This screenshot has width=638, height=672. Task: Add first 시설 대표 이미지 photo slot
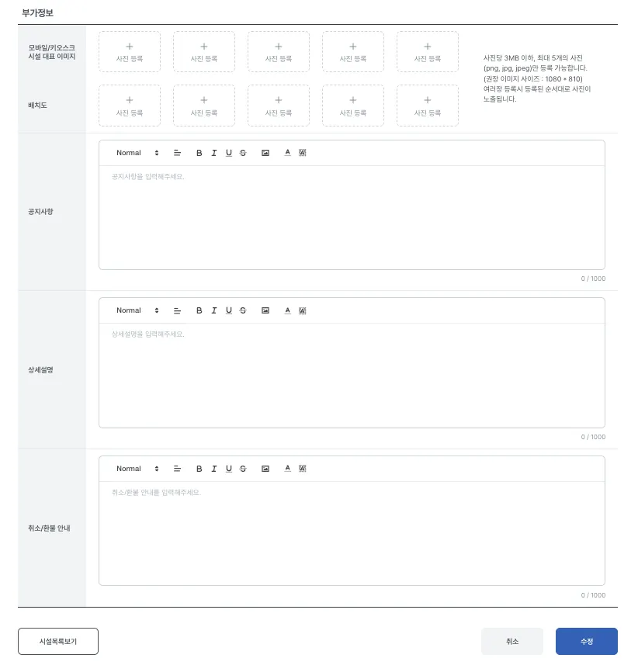(x=130, y=52)
